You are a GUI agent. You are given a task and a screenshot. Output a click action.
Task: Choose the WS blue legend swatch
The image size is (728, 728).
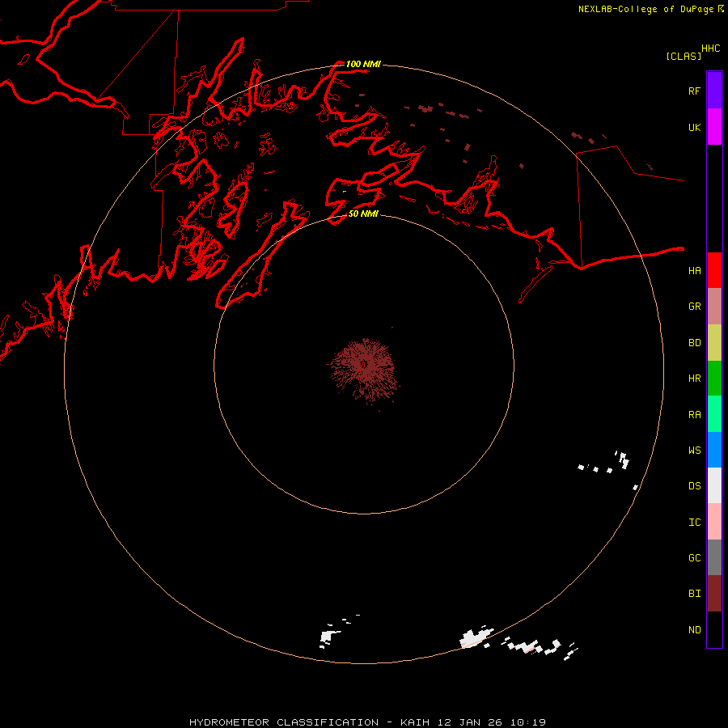[x=714, y=450]
